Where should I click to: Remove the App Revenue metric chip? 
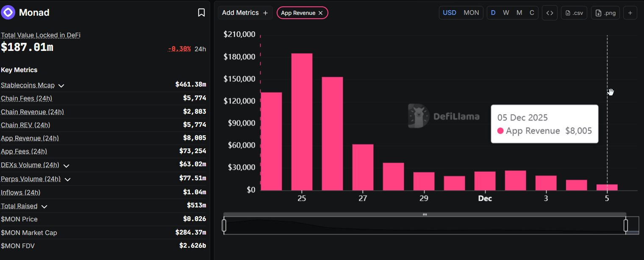click(x=321, y=13)
